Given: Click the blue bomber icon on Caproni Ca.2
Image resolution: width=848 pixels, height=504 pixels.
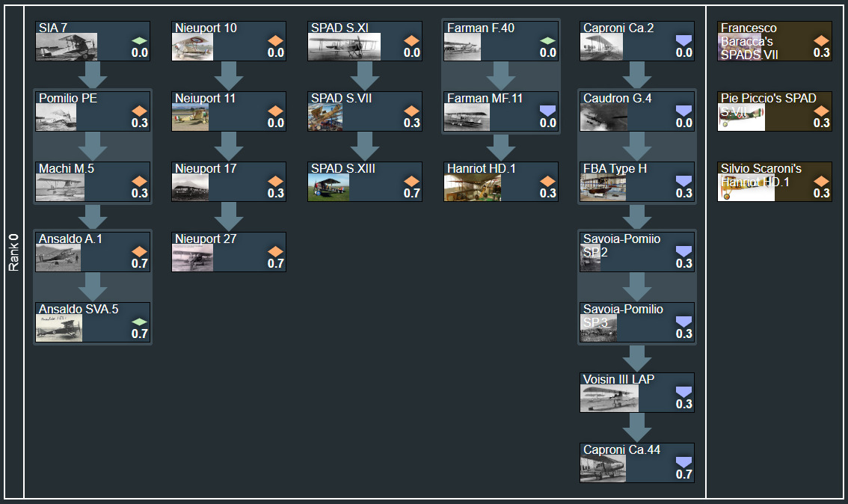Looking at the screenshot, I should point(683,40).
